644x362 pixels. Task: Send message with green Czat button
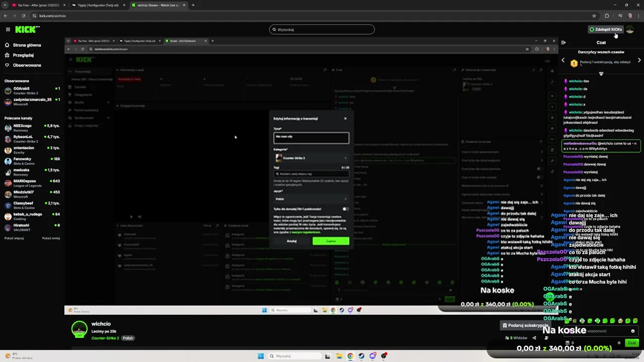[631, 343]
